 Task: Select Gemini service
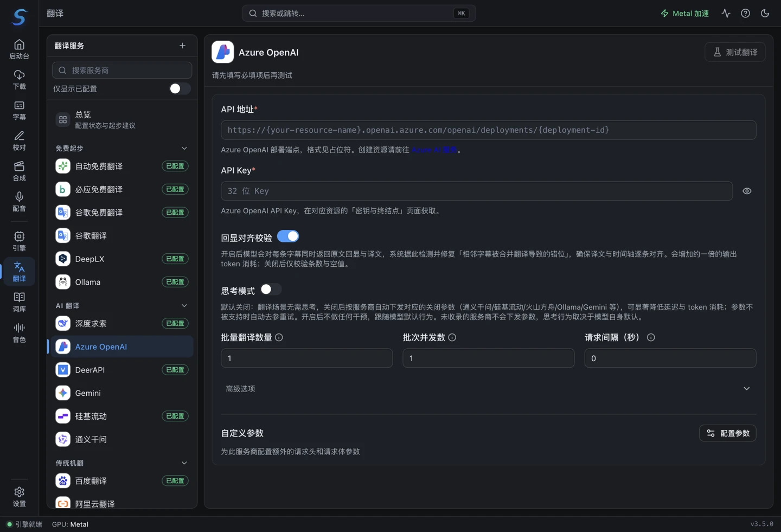(x=122, y=393)
